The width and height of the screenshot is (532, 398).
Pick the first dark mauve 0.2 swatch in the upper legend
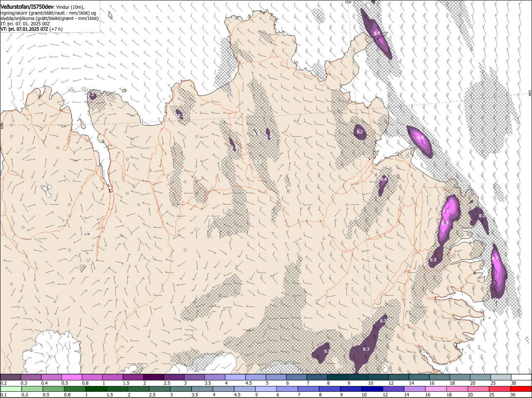10,377
